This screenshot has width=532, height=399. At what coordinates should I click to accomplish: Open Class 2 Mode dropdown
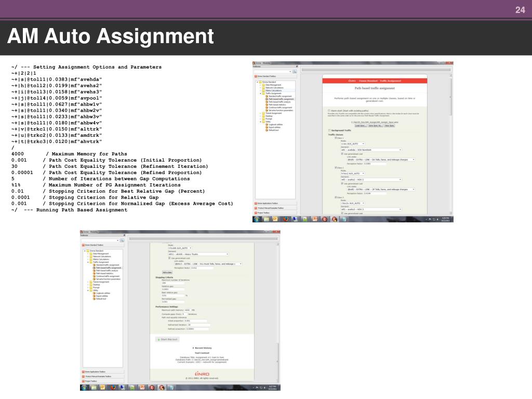tap(353, 174)
